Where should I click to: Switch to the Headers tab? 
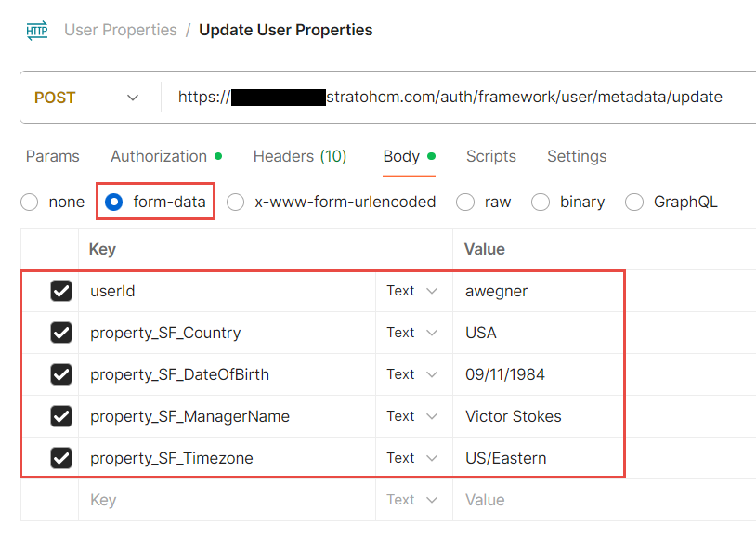click(x=299, y=156)
